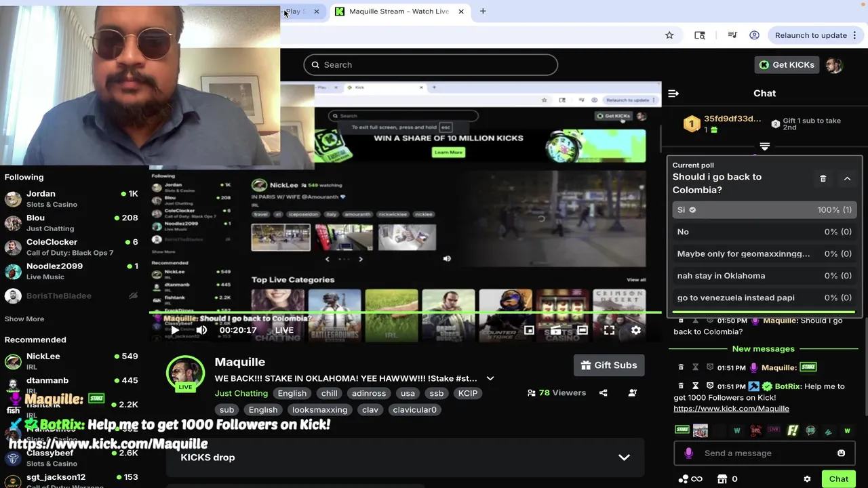Timeout BotRix using its hourglass icon
This screenshot has height=488, width=868.
pos(695,386)
